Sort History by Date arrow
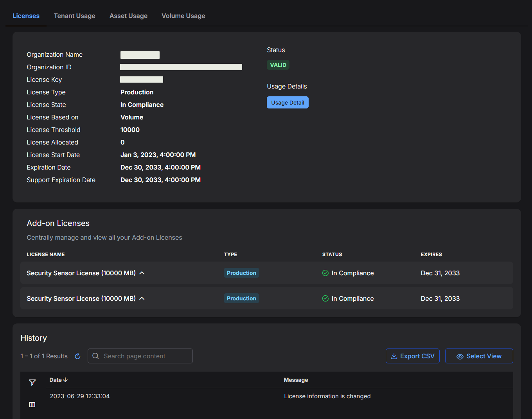This screenshot has height=419, width=532. pos(65,380)
